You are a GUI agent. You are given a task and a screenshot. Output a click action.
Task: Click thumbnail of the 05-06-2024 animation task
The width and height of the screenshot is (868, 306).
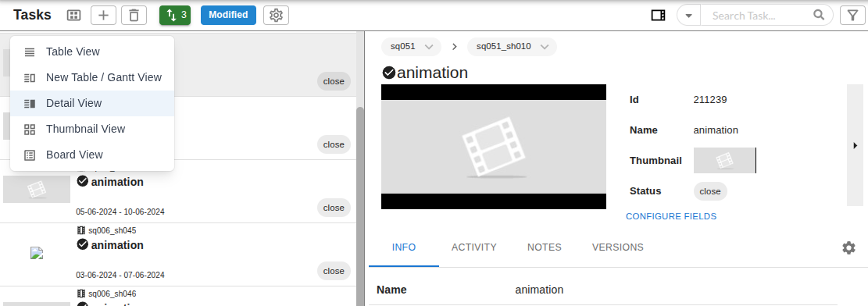(37, 189)
